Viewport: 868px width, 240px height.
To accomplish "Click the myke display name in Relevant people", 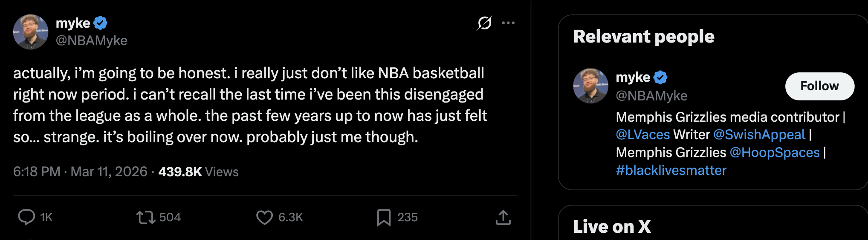I will [633, 77].
